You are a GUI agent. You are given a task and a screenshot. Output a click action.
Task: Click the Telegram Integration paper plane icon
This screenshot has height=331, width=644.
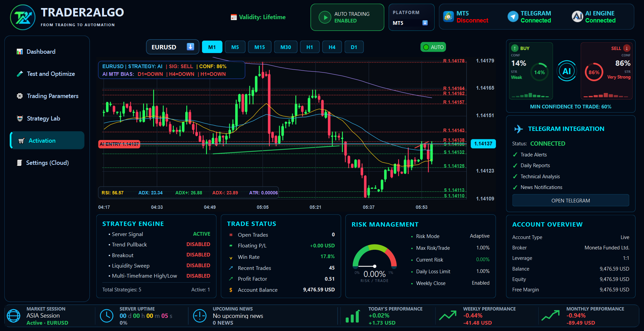tap(518, 129)
